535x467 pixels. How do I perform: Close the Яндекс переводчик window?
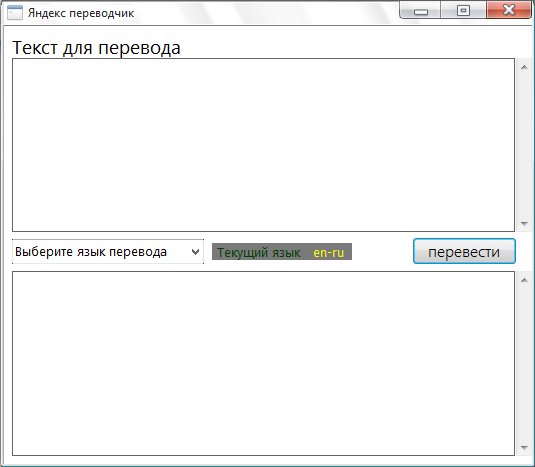click(x=509, y=10)
